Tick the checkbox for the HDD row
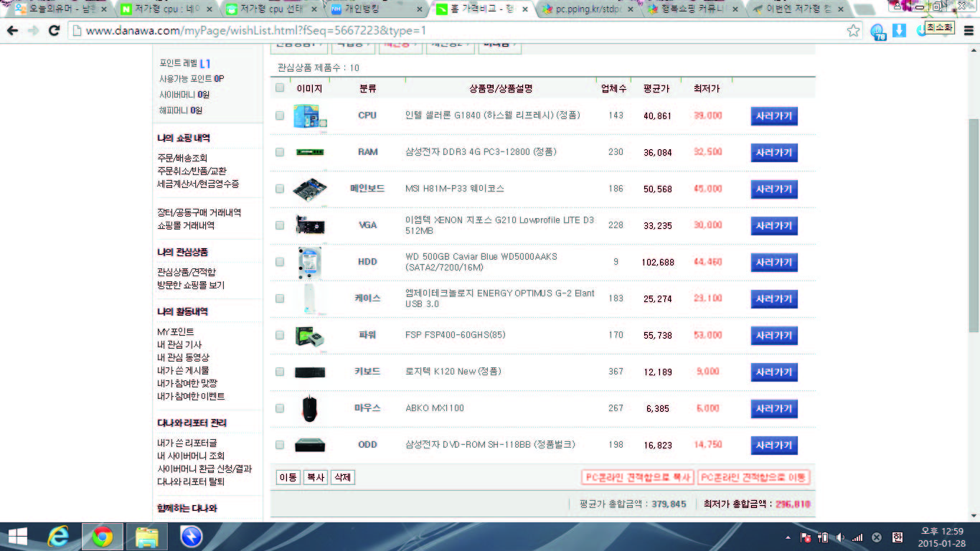Image resolution: width=980 pixels, height=551 pixels. (280, 262)
